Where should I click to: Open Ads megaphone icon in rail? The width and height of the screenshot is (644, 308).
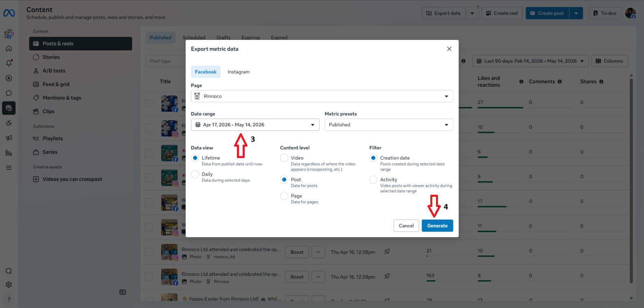(x=9, y=138)
